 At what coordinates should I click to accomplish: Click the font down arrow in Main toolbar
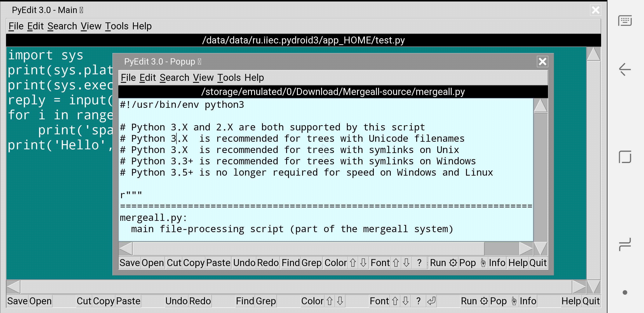tap(406, 301)
